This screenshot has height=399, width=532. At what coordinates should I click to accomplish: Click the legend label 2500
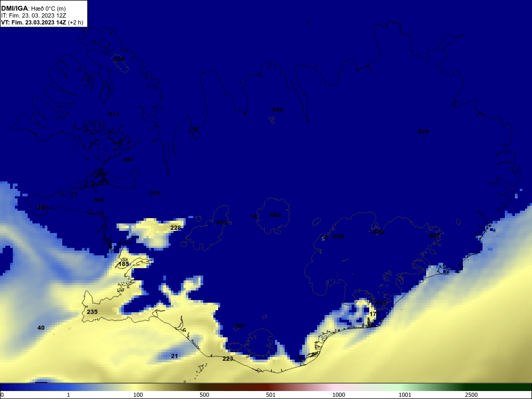click(471, 395)
